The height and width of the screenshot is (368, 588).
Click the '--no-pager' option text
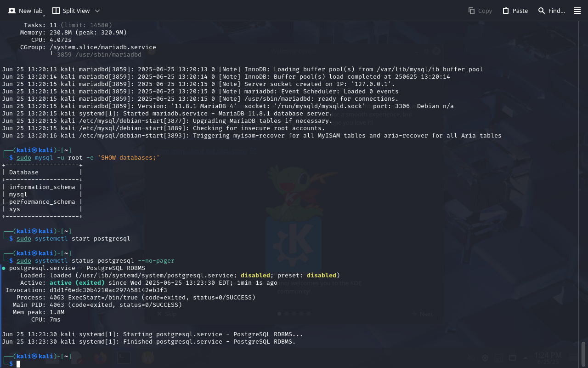(156, 261)
